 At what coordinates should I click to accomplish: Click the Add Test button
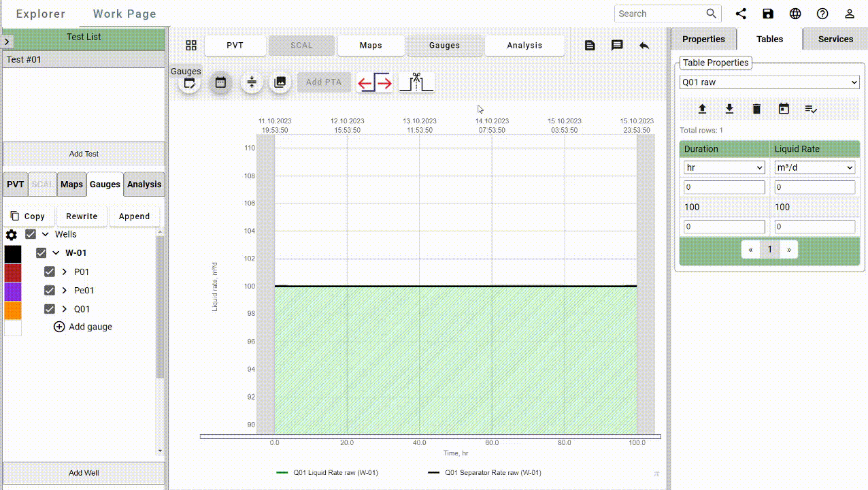point(84,154)
